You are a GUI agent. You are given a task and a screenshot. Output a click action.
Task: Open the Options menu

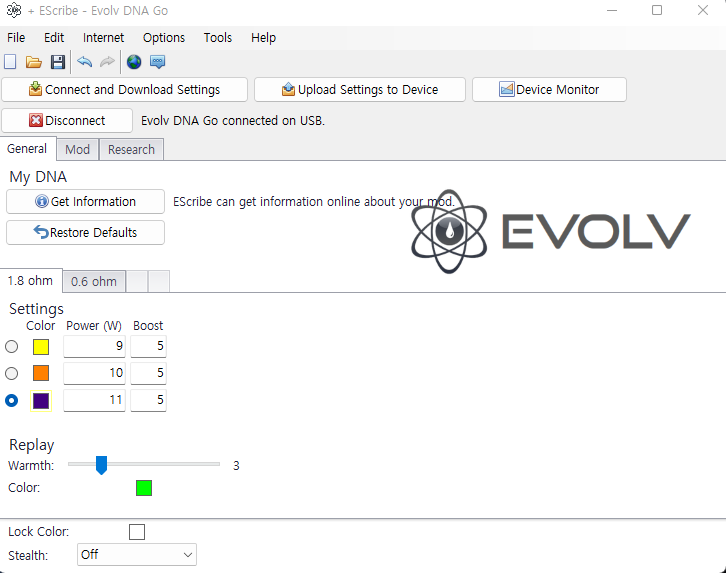coord(164,37)
